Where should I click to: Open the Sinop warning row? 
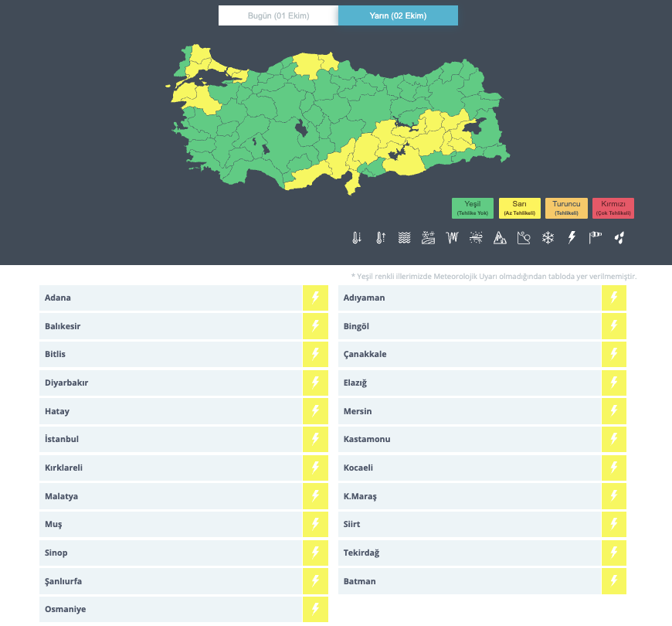coord(184,553)
